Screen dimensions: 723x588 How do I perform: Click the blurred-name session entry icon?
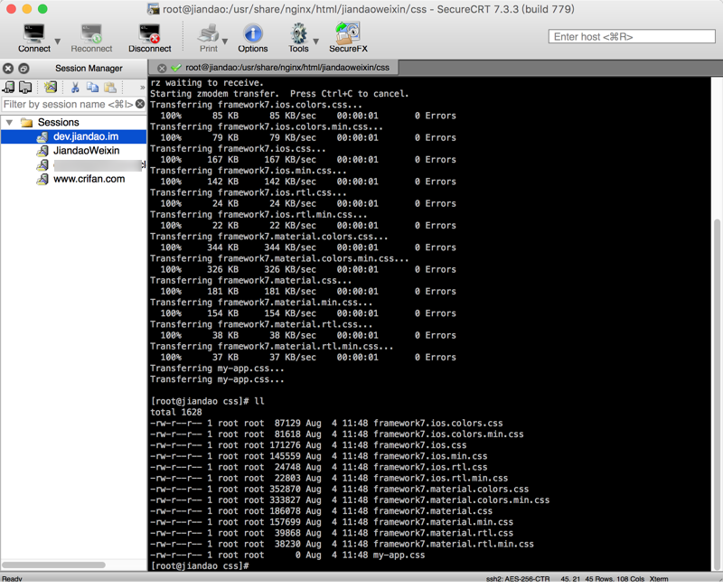click(x=42, y=165)
